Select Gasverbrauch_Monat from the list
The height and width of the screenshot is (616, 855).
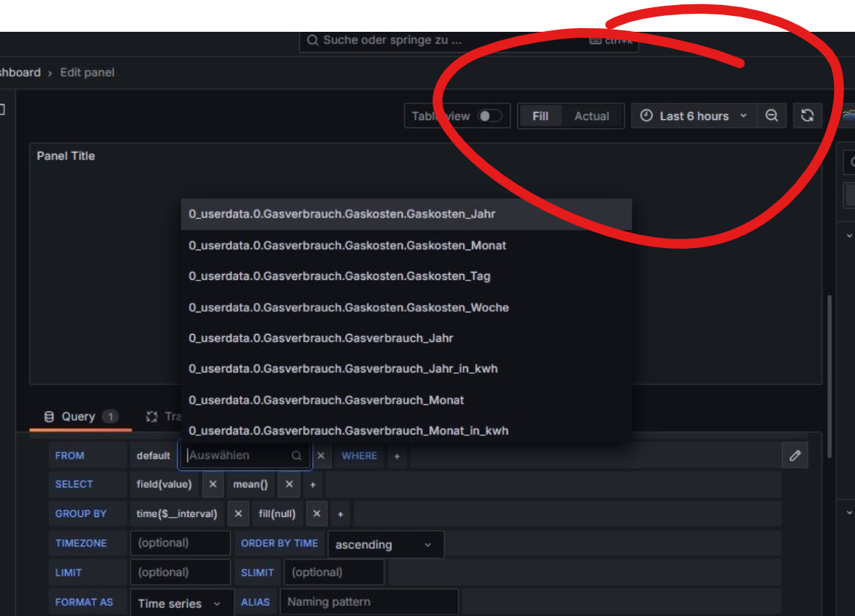407,400
